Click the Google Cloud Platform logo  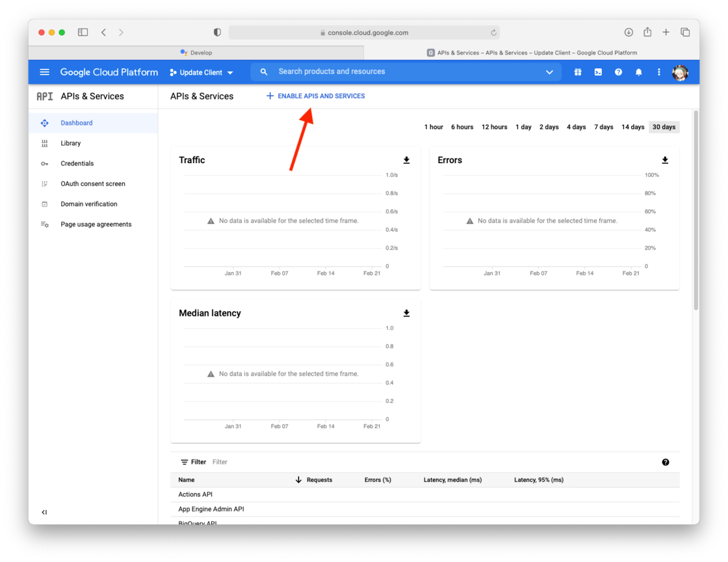(x=109, y=72)
